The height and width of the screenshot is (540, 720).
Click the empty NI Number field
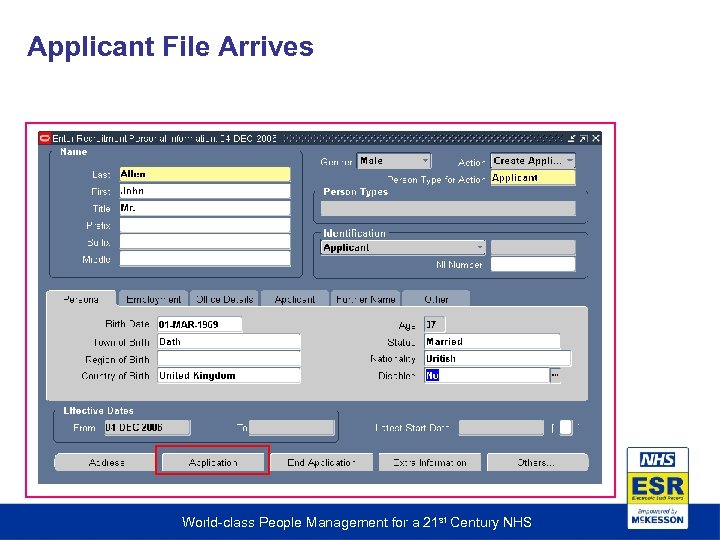pyautogui.click(x=533, y=264)
